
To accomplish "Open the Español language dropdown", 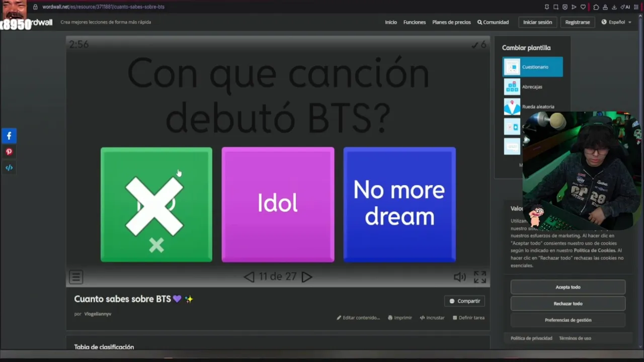I will (x=616, y=22).
